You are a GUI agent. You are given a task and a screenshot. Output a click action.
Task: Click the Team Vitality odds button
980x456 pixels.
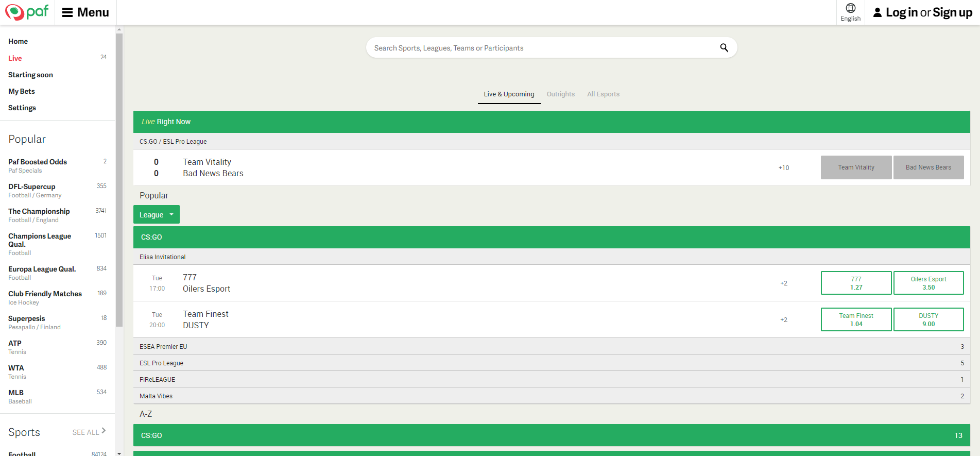[856, 167]
